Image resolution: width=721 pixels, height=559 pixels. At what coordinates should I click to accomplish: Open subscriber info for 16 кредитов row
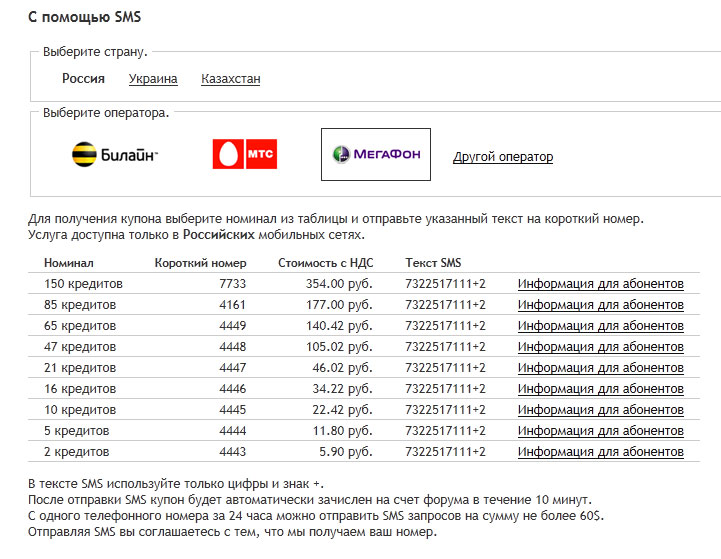coord(601,389)
